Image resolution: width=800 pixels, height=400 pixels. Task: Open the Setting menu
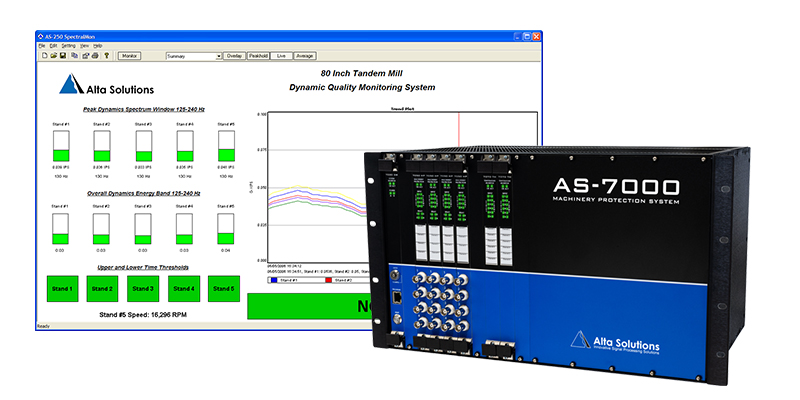click(68, 46)
